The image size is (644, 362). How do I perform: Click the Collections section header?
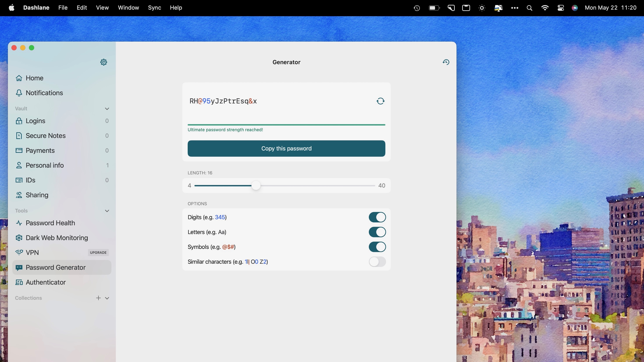coord(28,298)
